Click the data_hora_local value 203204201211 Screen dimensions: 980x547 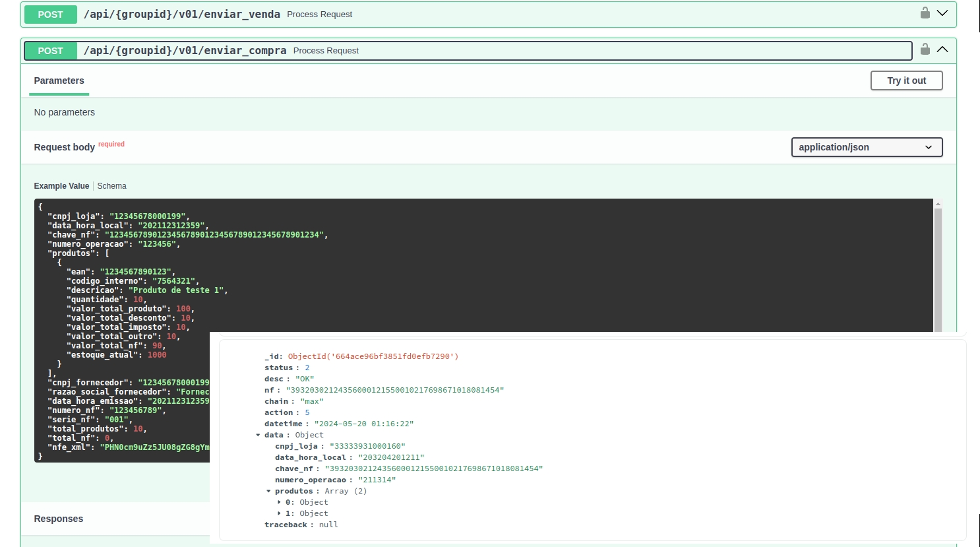[x=391, y=457]
